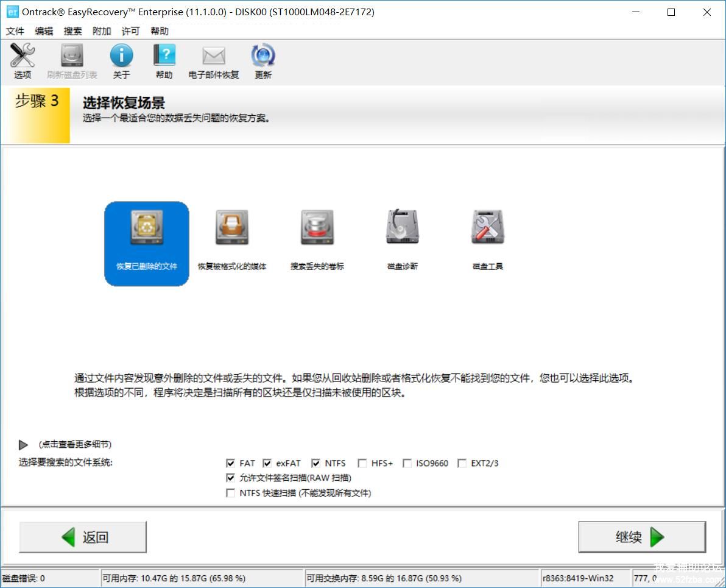Click r8363:8419-Win32 build status text
The height and width of the screenshot is (588, 726).
tap(578, 578)
